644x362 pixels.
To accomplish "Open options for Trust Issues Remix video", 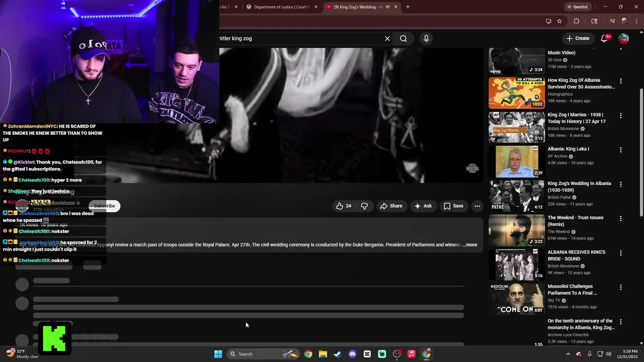I will pyautogui.click(x=621, y=219).
